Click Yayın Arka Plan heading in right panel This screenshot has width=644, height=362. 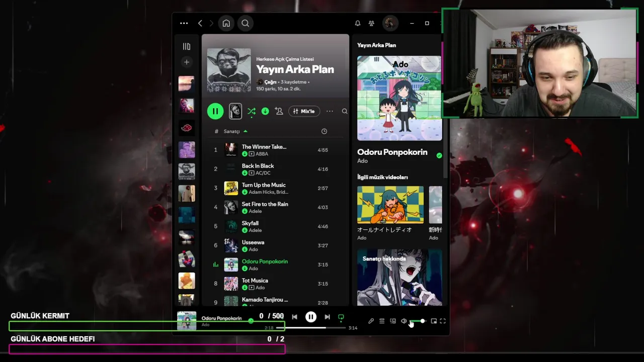point(376,45)
